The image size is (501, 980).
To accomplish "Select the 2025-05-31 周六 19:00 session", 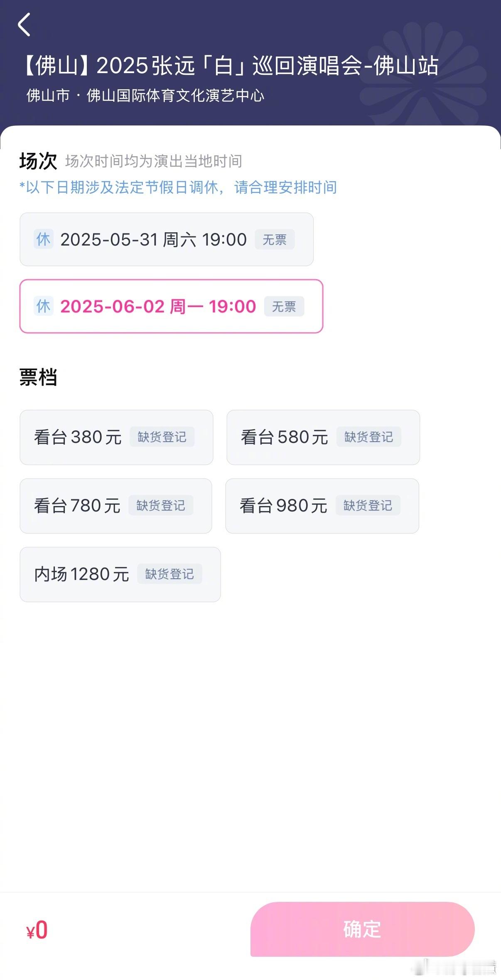I will [167, 239].
